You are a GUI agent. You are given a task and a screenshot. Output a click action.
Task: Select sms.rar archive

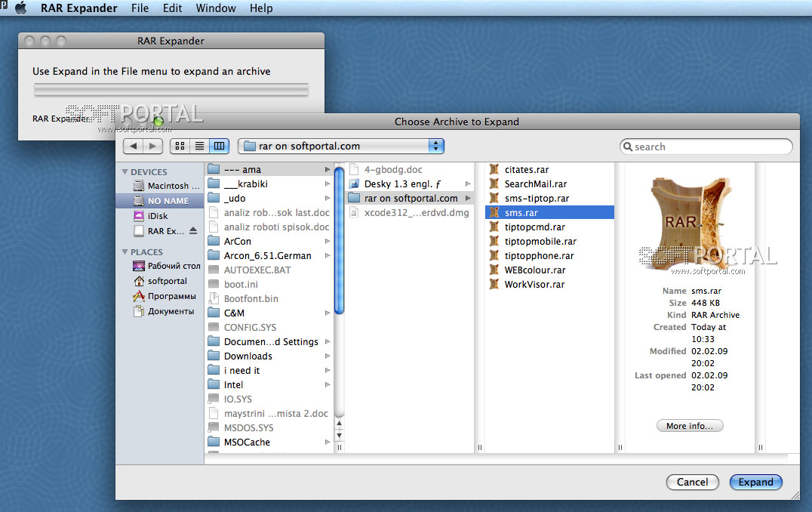549,212
